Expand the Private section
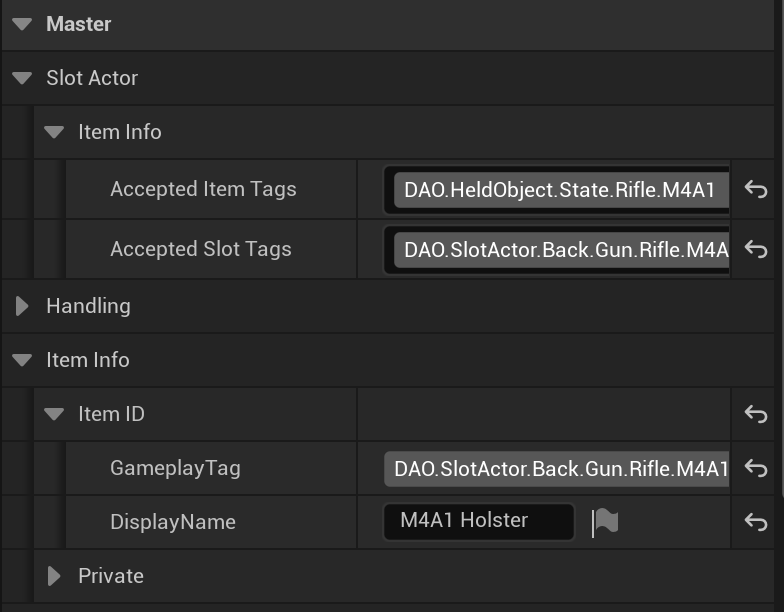 tap(54, 576)
